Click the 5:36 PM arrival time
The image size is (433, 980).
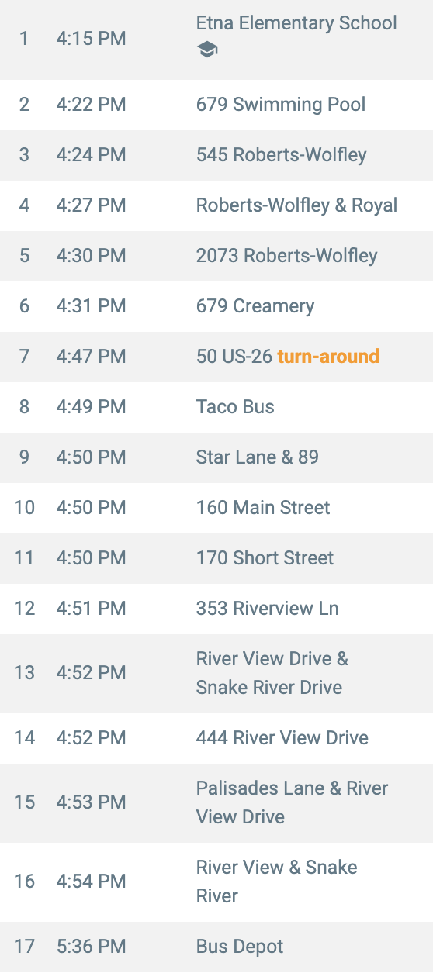[x=91, y=946]
